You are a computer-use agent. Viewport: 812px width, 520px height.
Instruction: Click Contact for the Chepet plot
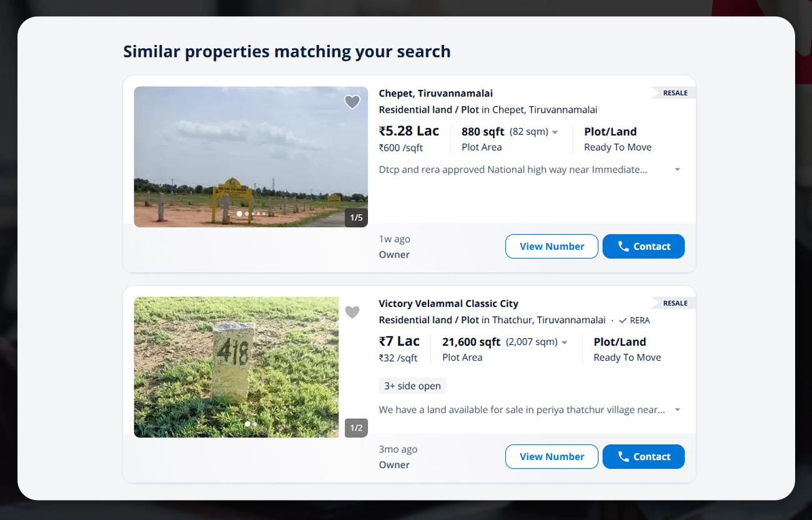click(643, 246)
